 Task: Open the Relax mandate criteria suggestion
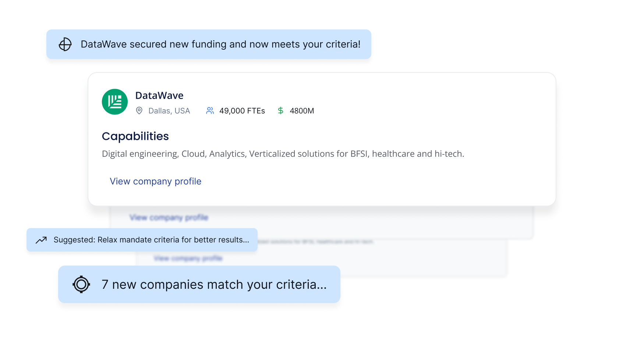pos(142,240)
